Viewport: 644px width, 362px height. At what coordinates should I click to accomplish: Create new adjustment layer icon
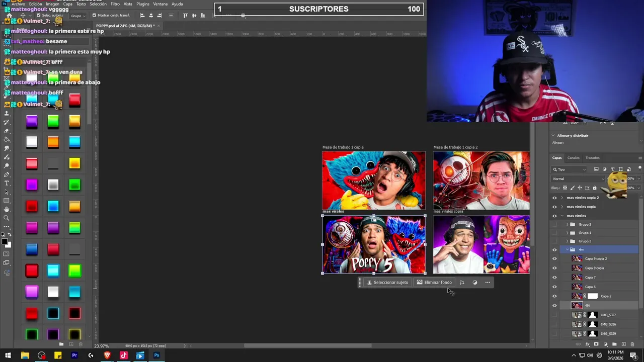tap(605, 344)
